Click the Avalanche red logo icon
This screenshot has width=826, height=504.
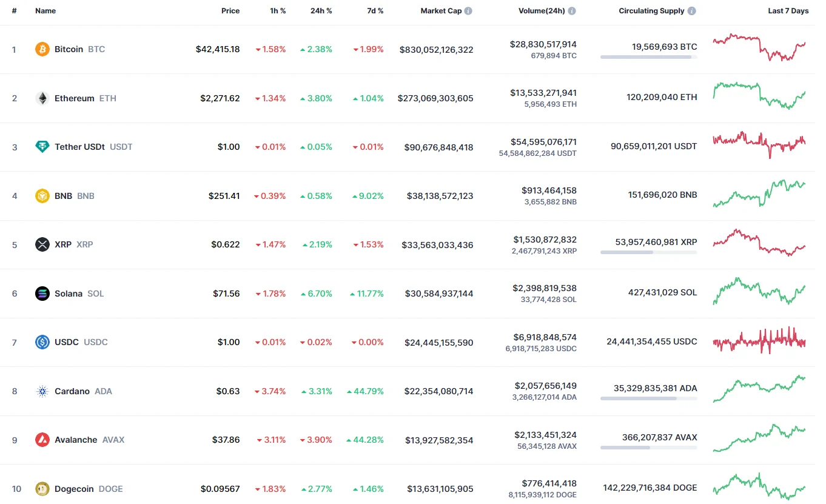click(x=42, y=440)
